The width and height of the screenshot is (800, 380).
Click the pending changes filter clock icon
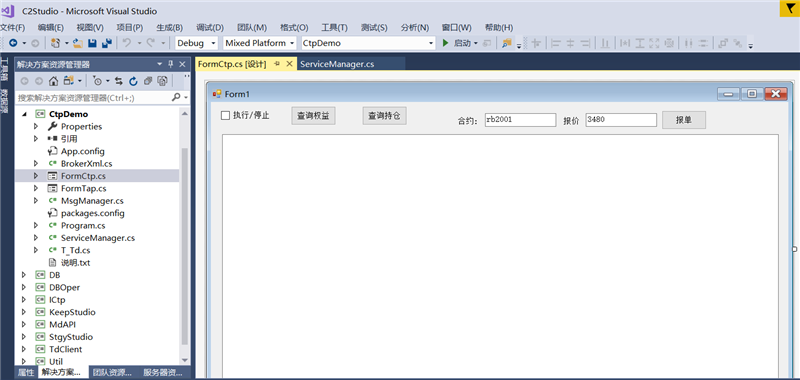point(97,81)
